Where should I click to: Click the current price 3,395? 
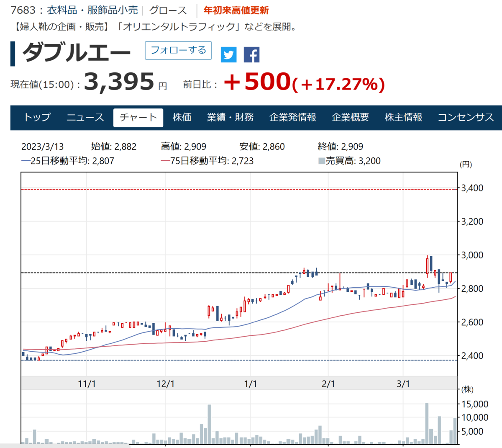119,81
